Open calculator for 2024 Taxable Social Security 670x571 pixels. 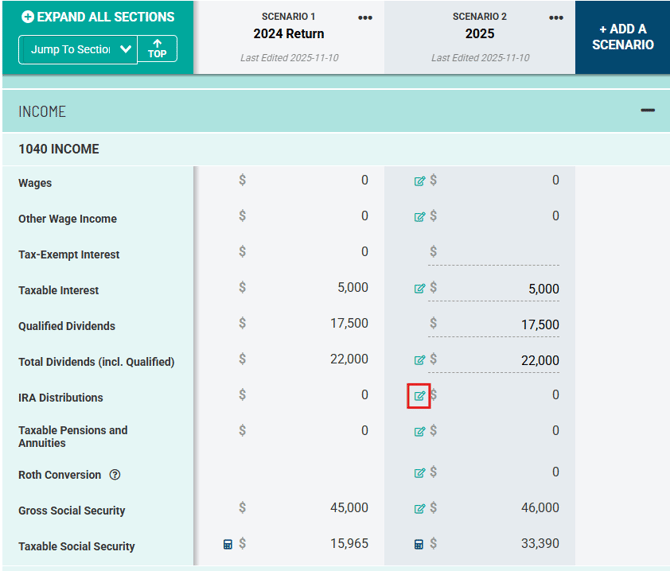pyautogui.click(x=228, y=545)
